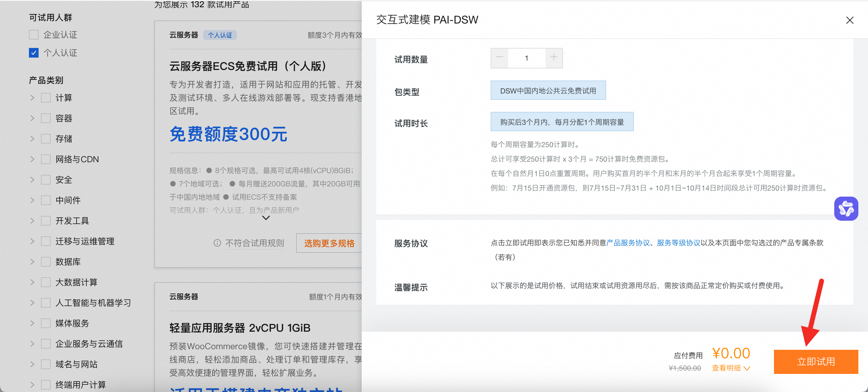Open the 服务等级协议 link
This screenshot has width=868, height=392.
click(x=679, y=243)
